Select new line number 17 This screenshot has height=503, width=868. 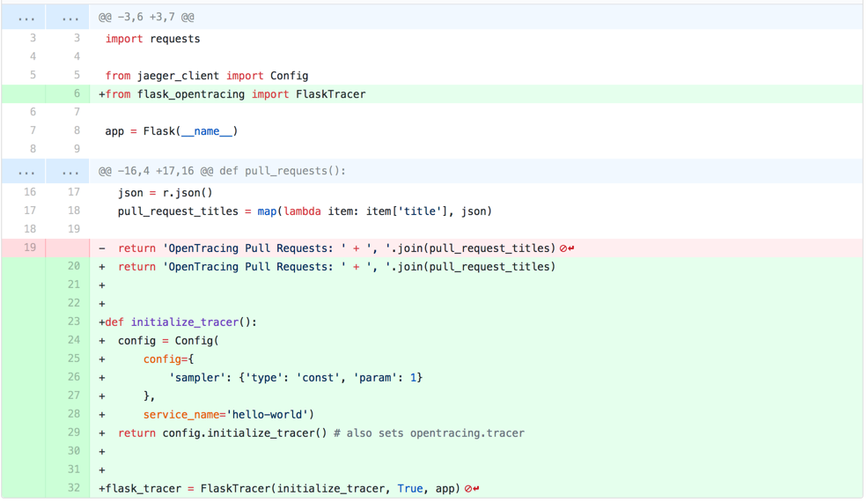(x=74, y=192)
